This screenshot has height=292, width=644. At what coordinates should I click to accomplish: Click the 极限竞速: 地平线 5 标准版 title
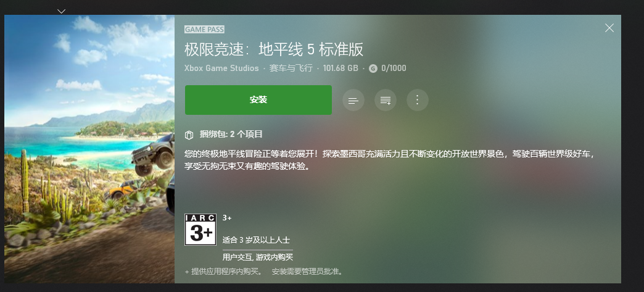(274, 49)
